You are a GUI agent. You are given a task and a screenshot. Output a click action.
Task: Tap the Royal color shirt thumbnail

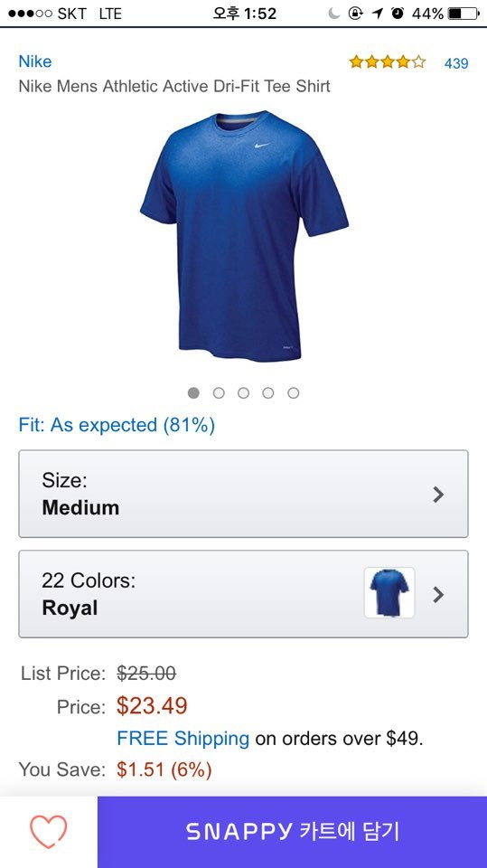pos(389,593)
